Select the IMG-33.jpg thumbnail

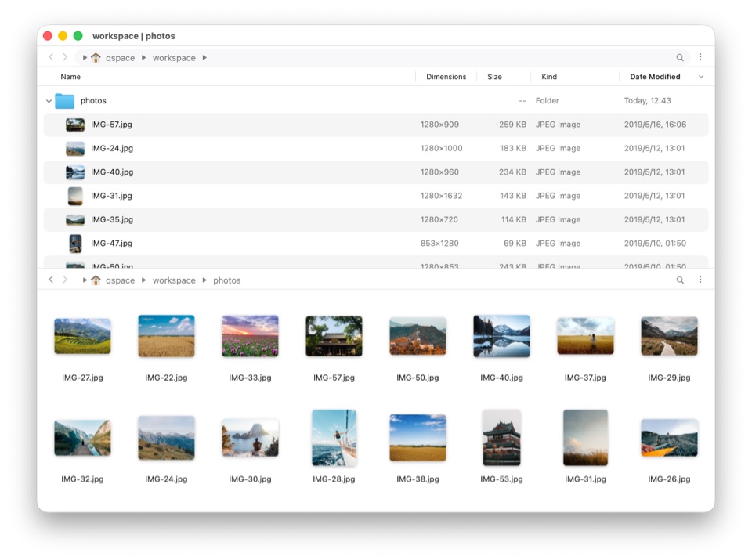250,336
